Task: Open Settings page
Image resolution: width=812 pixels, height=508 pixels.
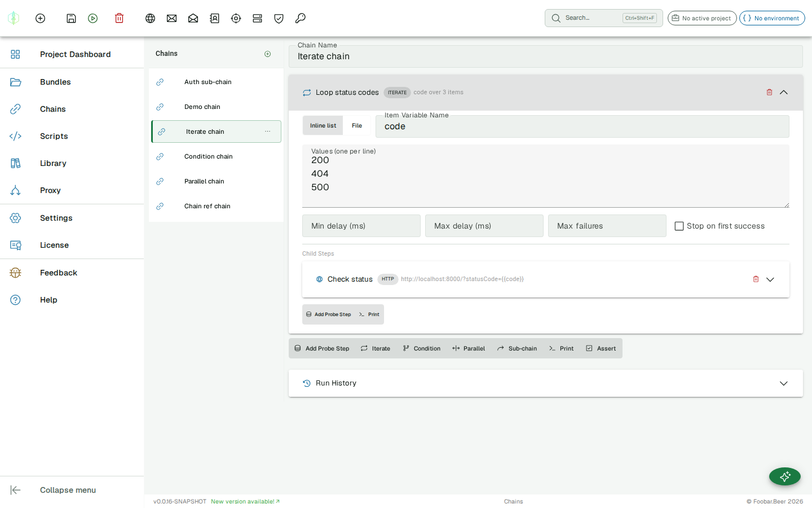Action: 72,218
